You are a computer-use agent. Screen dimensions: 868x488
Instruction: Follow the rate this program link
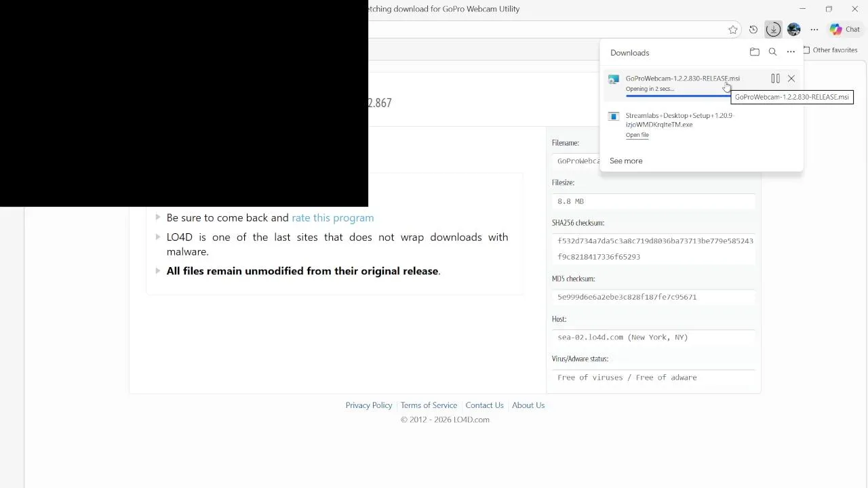(332, 218)
